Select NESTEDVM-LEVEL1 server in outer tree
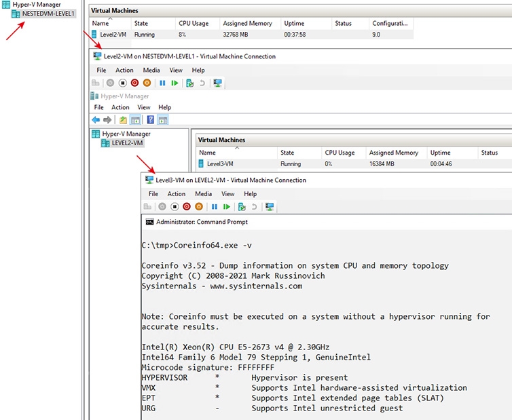The image size is (512, 420). (48, 14)
